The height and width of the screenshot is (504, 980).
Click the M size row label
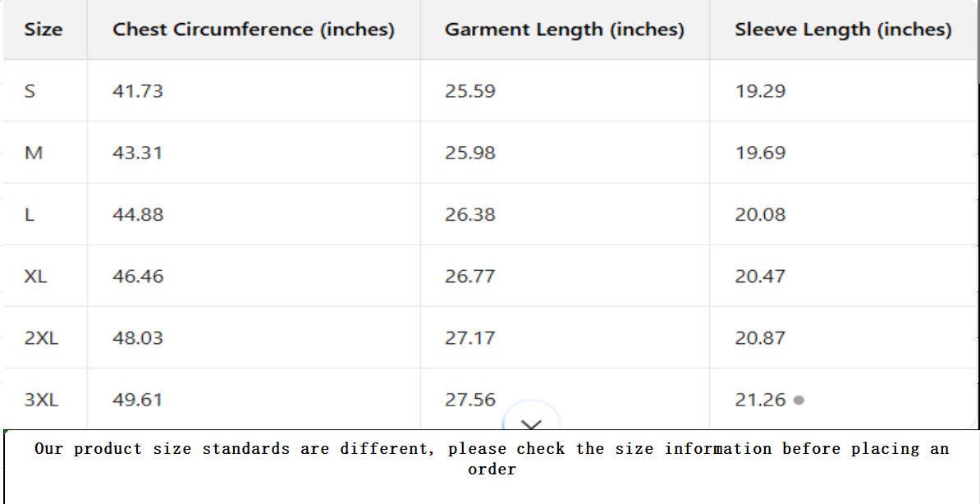click(x=33, y=153)
